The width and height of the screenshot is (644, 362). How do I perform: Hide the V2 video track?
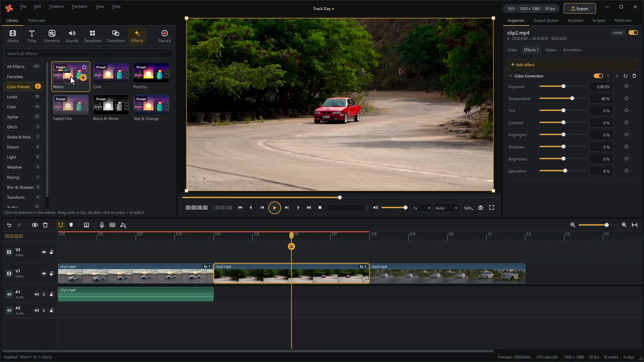pyautogui.click(x=44, y=252)
